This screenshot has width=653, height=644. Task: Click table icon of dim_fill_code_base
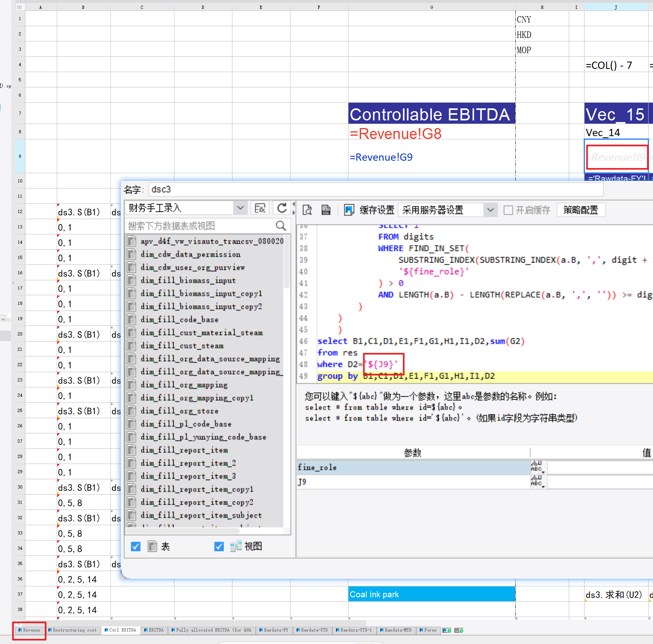tap(131, 319)
